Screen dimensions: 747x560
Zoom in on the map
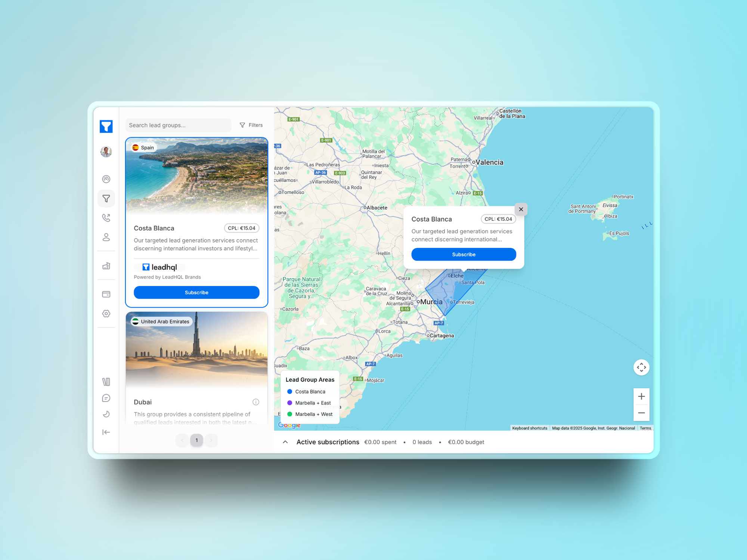pyautogui.click(x=641, y=396)
